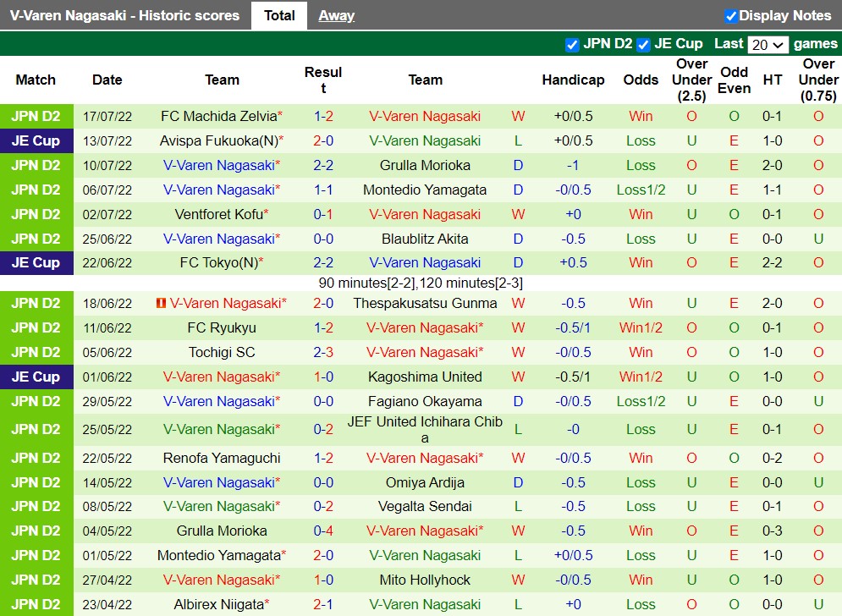Uncheck the JPN D2 filter checkbox
The image size is (842, 616).
click(x=573, y=43)
